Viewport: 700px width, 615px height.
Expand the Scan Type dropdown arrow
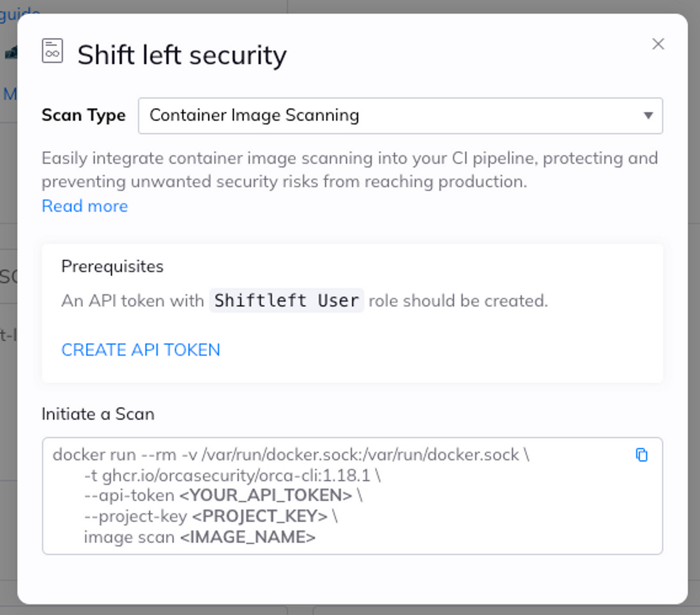click(x=648, y=116)
